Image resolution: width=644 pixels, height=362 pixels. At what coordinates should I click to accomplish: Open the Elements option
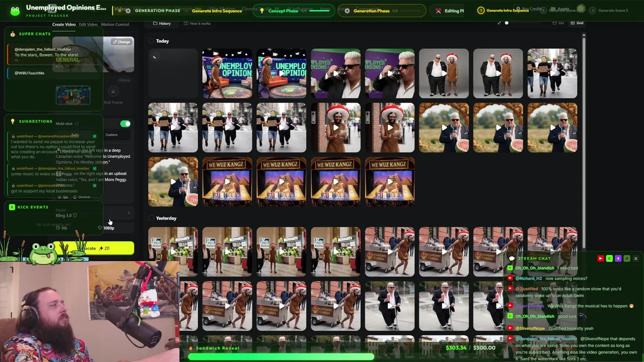82,197
